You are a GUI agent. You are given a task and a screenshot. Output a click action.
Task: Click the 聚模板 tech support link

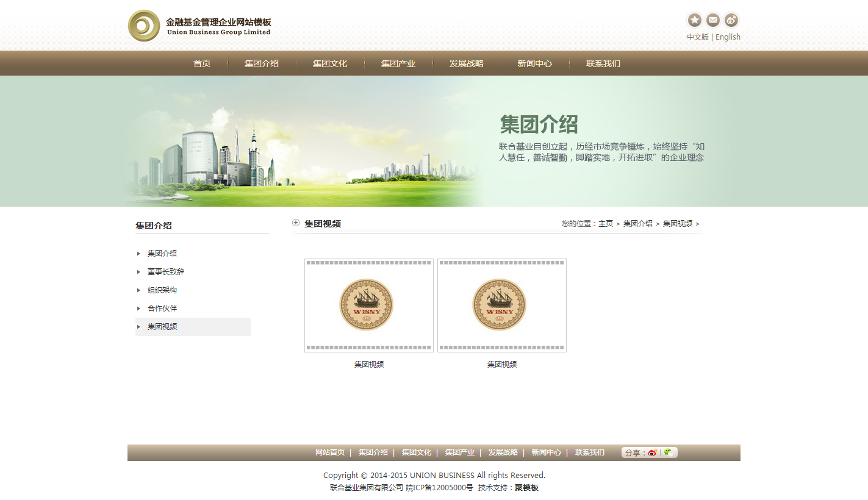coord(526,488)
